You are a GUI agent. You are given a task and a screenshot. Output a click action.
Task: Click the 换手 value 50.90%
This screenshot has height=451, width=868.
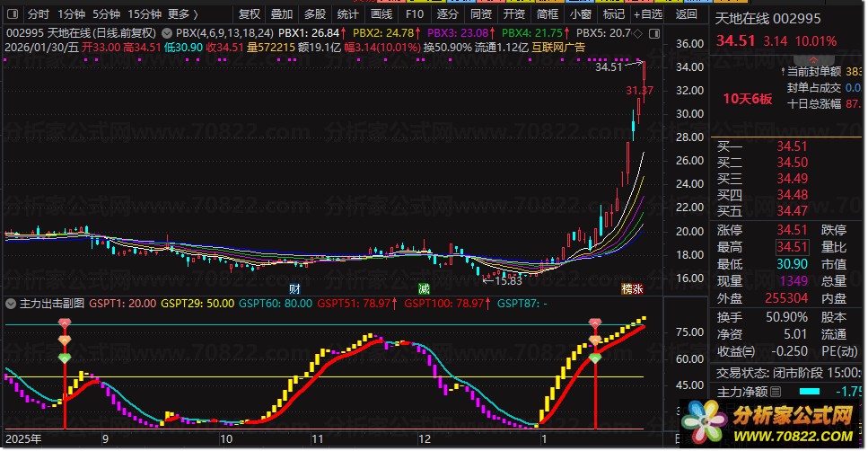pos(786,317)
